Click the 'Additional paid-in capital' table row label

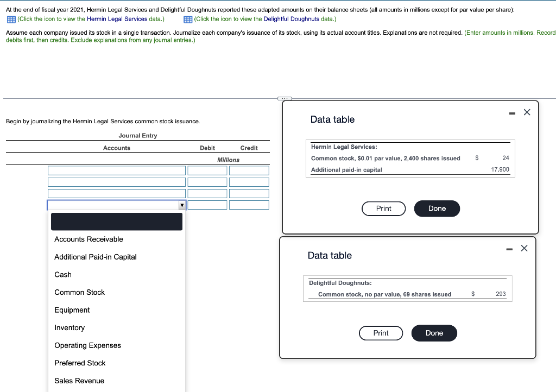coord(346,170)
